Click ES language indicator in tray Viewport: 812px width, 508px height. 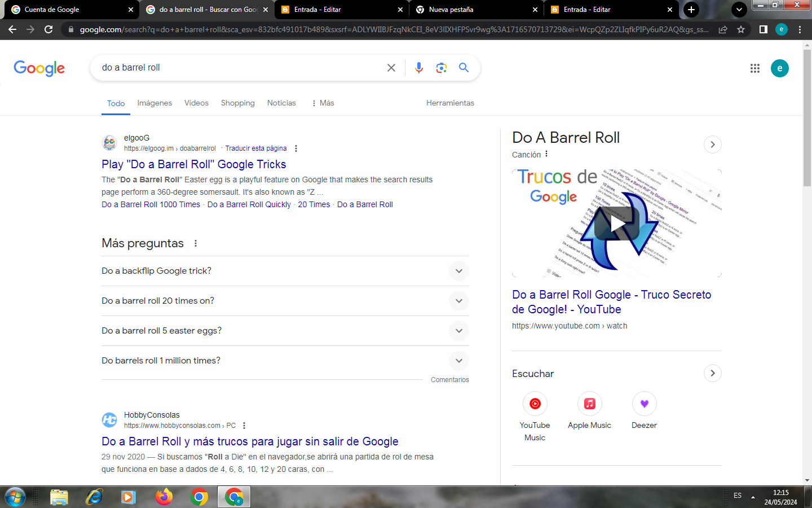click(x=738, y=496)
